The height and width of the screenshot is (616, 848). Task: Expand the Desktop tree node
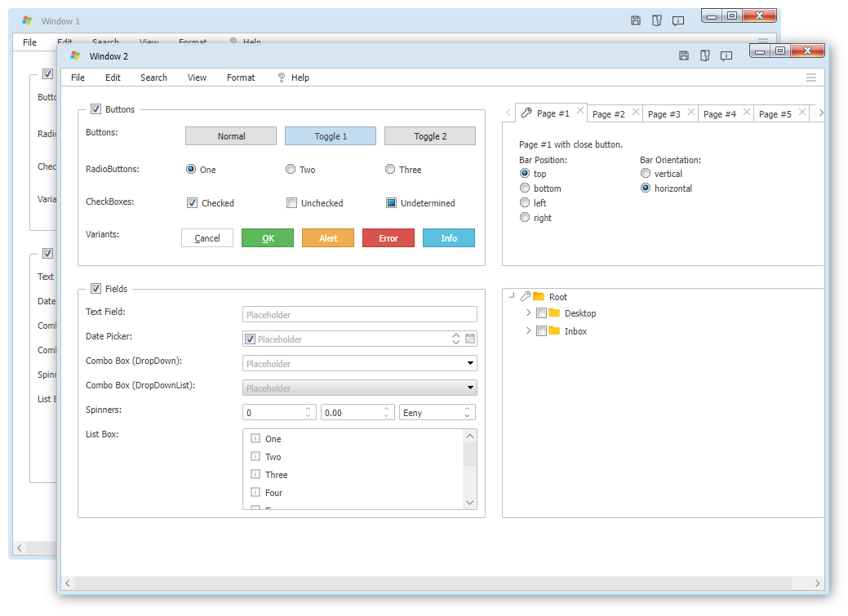pos(528,312)
